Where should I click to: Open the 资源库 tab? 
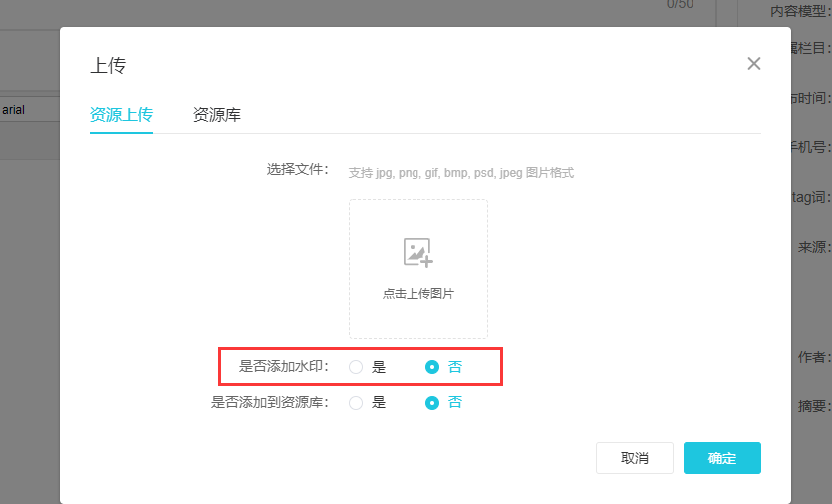216,115
